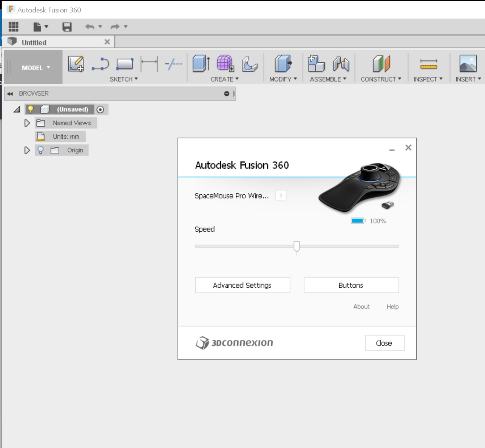Viewport: 485px width, 448px height.
Task: Click the Offset Plane construct icon
Action: 381,63
